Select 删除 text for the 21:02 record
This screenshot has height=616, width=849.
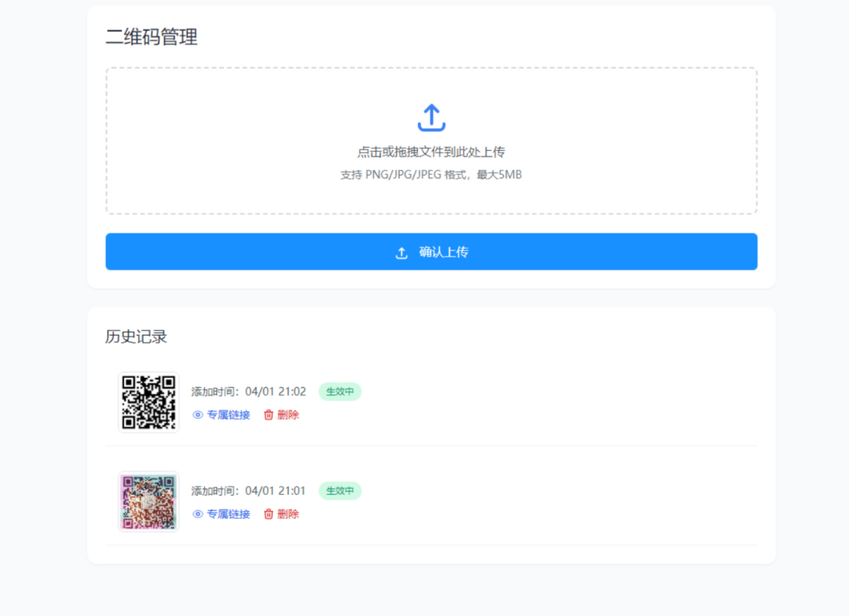[289, 415]
